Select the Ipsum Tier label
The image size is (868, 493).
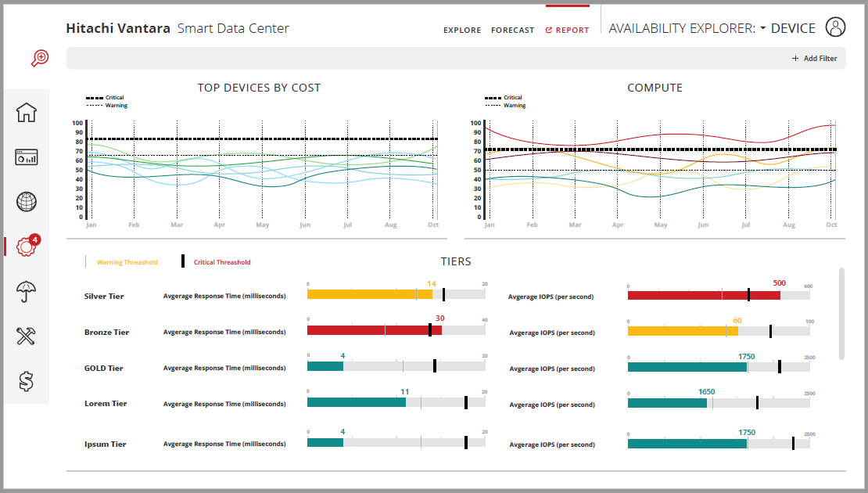(x=106, y=444)
